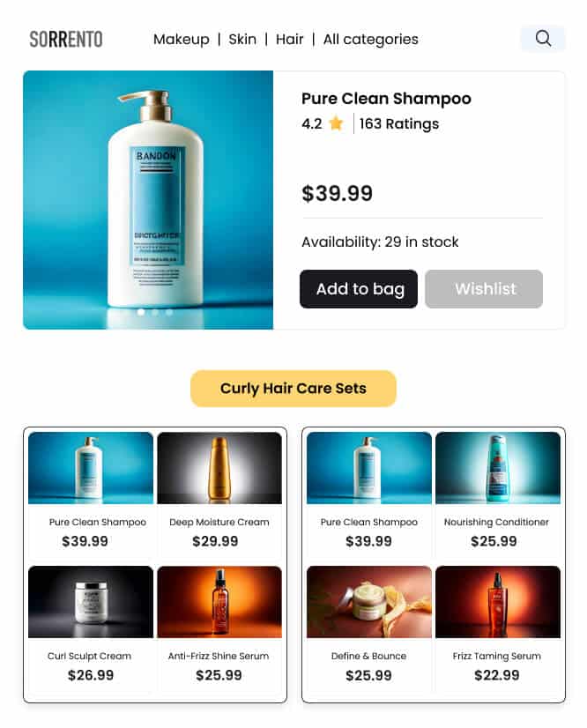587x728 pixels.
Task: Go to the SORRENTO logo home
Action: pyautogui.click(x=66, y=39)
